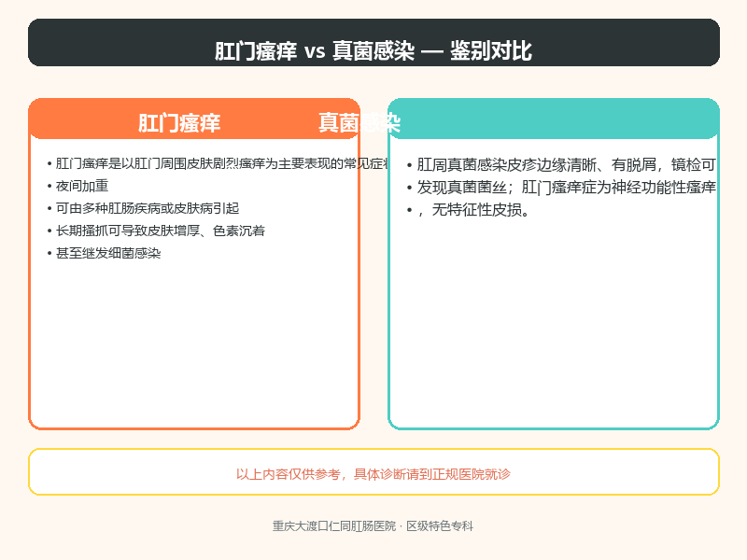Click the 真菌感染 header text
This screenshot has width=747, height=560.
[359, 123]
